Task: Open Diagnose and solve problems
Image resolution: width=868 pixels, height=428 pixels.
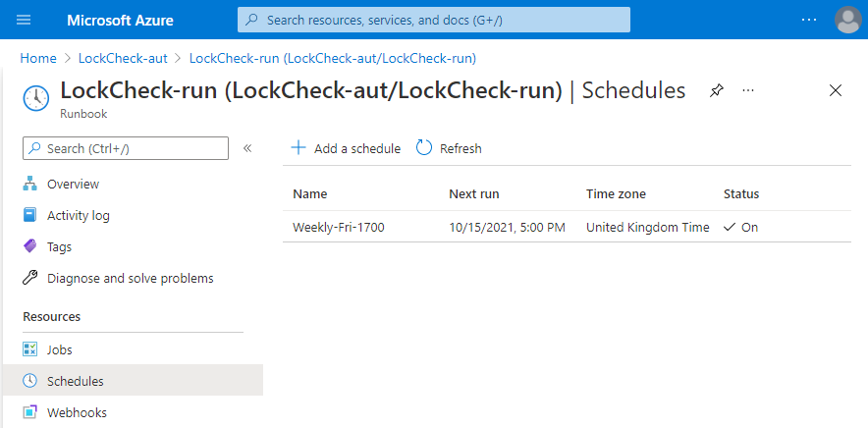Action: tap(130, 278)
